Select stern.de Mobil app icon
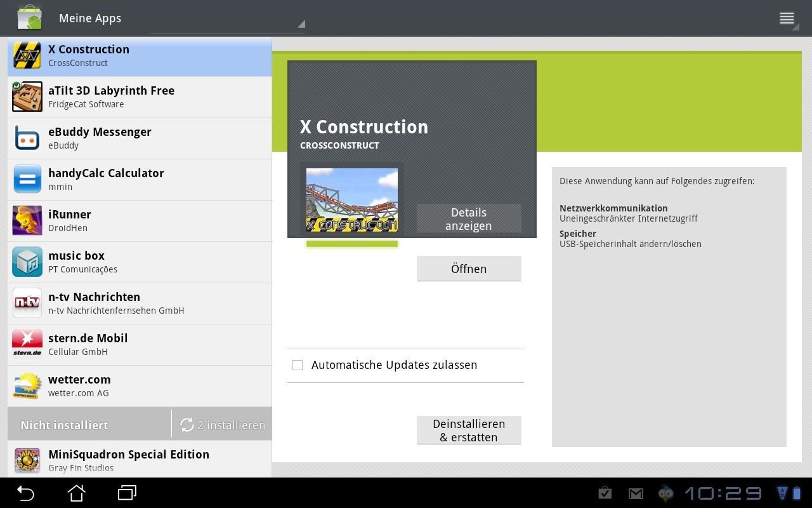The image size is (812, 508). pyautogui.click(x=27, y=344)
